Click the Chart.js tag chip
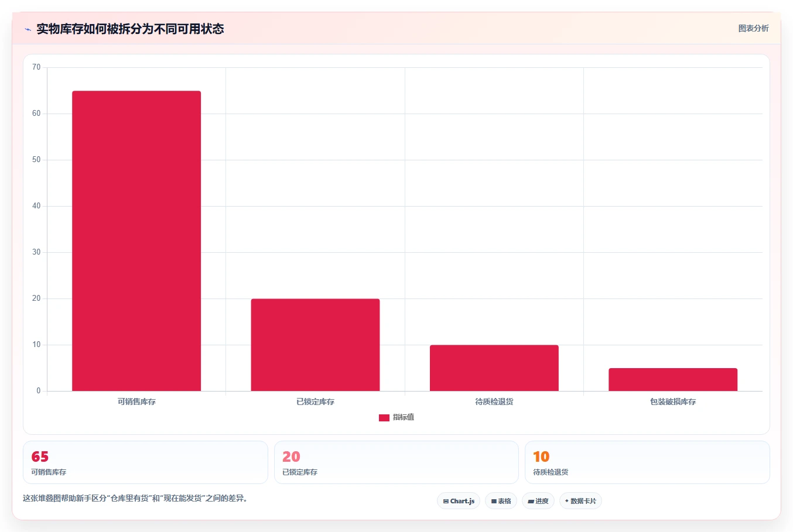This screenshot has width=793, height=532. point(459,501)
